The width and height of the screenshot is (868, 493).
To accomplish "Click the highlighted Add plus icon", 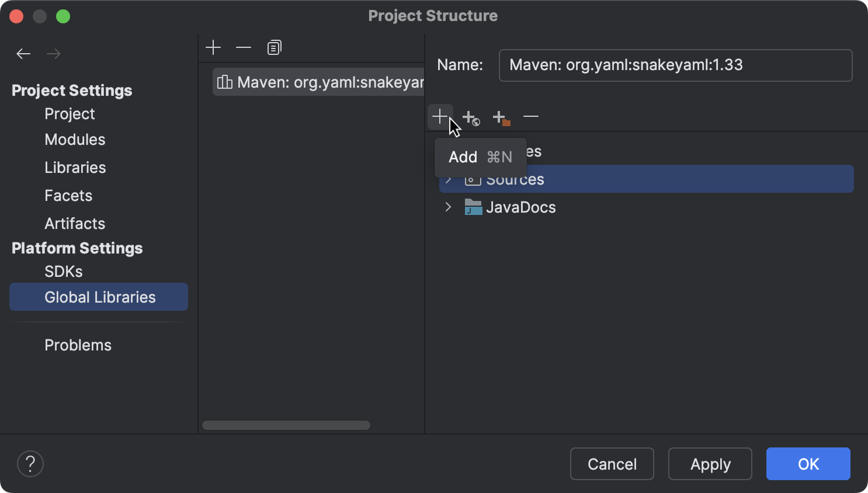I will [x=440, y=116].
